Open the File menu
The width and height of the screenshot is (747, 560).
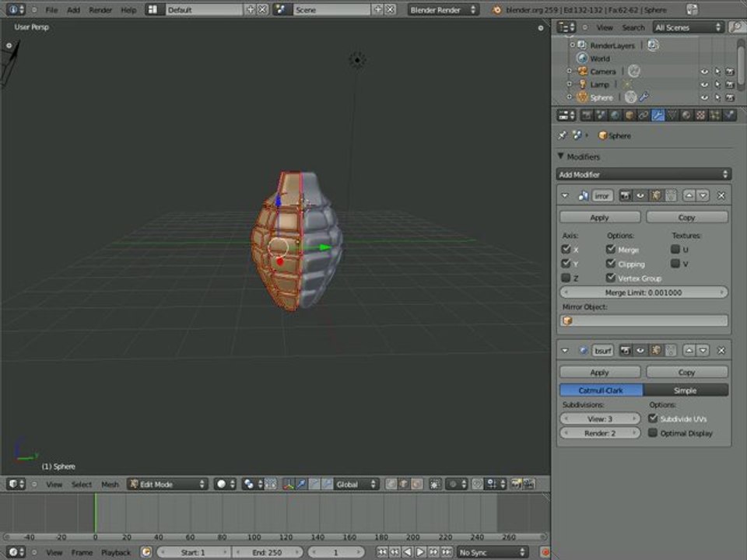51,10
